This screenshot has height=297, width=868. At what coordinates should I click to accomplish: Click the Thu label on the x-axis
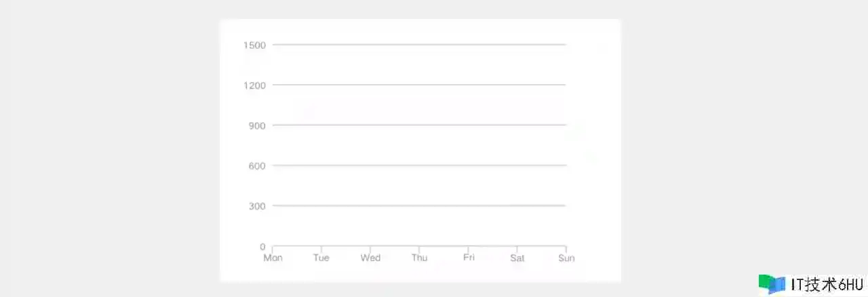coord(419,258)
